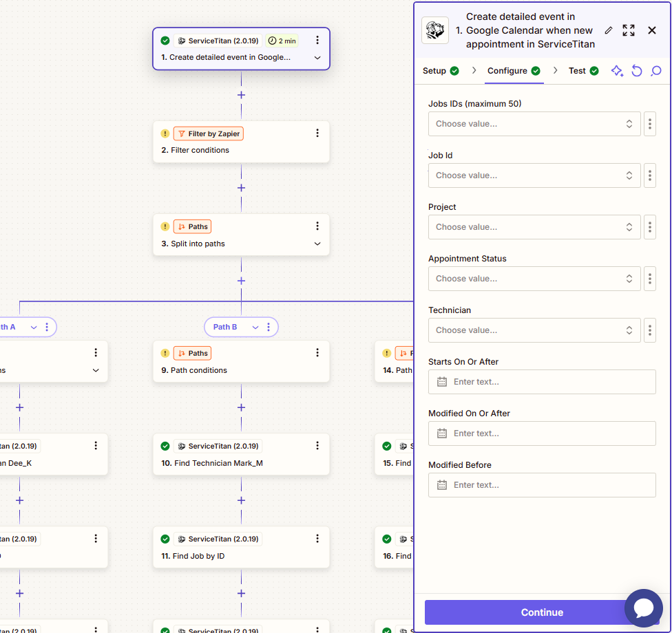Open step 2 Filter conditions card
The width and height of the screenshot is (672, 633).
click(241, 142)
